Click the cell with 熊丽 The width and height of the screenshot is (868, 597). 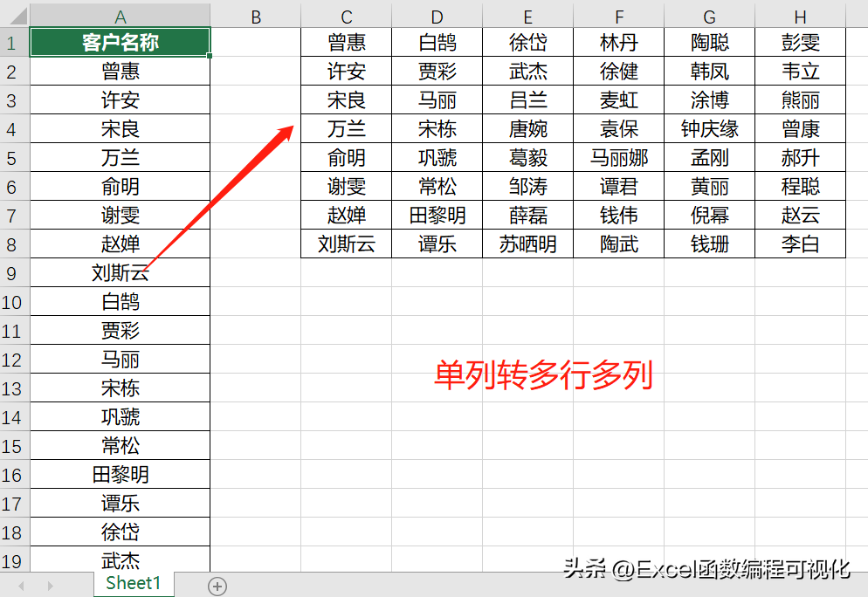pos(801,100)
